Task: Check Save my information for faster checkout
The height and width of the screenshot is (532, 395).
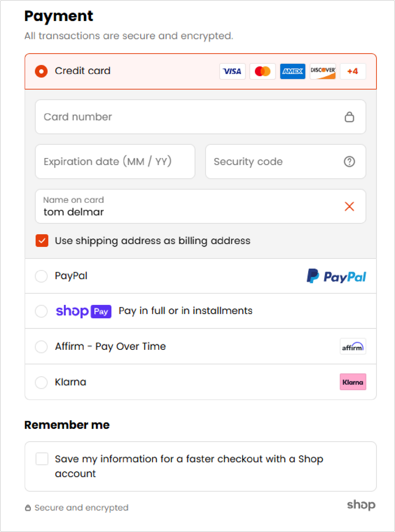Action: pos(42,459)
